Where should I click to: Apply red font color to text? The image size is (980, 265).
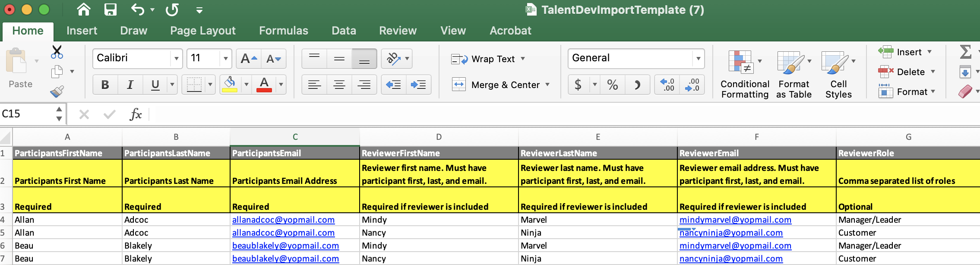coord(264,85)
